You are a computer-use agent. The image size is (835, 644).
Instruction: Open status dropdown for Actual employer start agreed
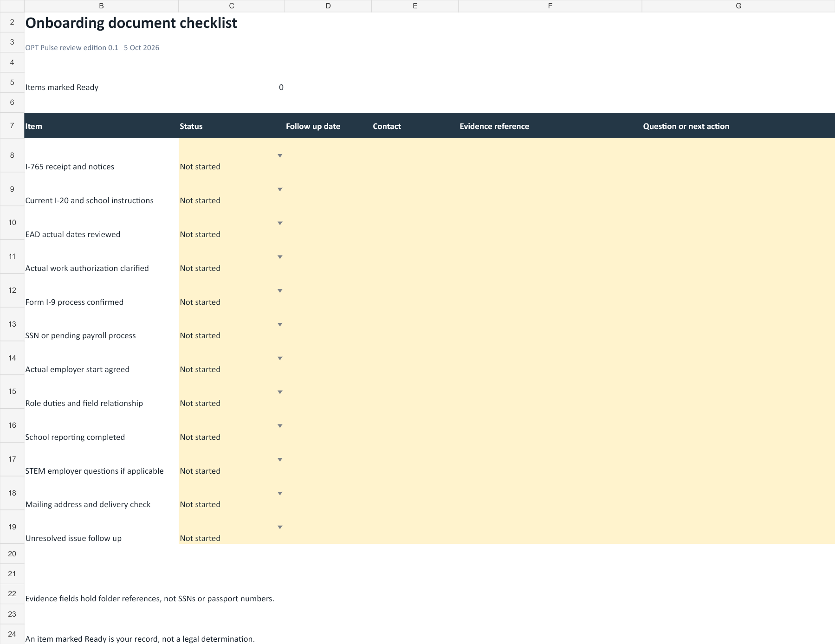tap(280, 359)
